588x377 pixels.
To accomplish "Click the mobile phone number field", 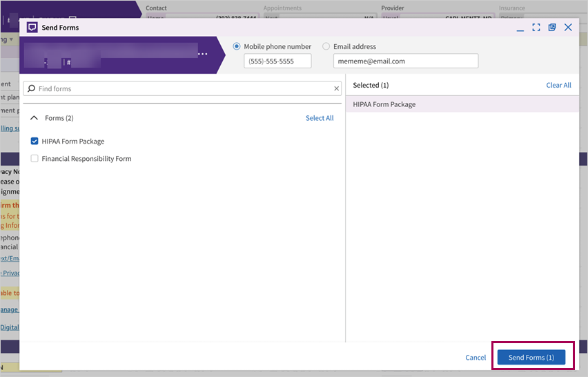I will [x=277, y=61].
